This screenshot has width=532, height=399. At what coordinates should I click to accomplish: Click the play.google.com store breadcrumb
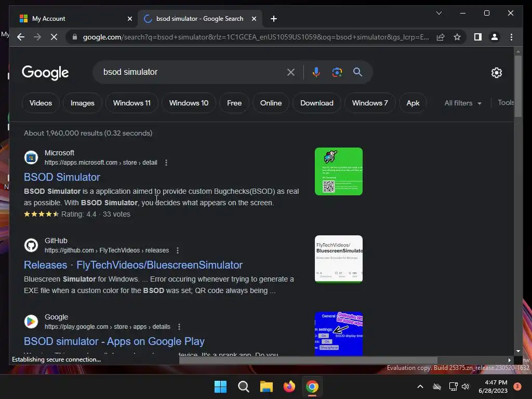[107, 327]
